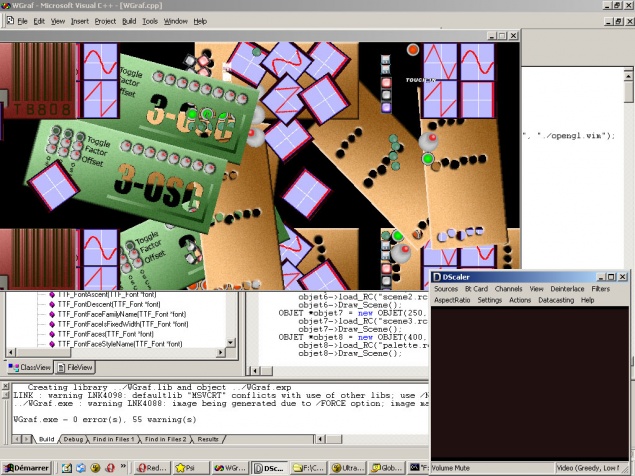Click the Visual C++ document icon in menu bar
Screen dimensions: 635x476
click(8, 21)
